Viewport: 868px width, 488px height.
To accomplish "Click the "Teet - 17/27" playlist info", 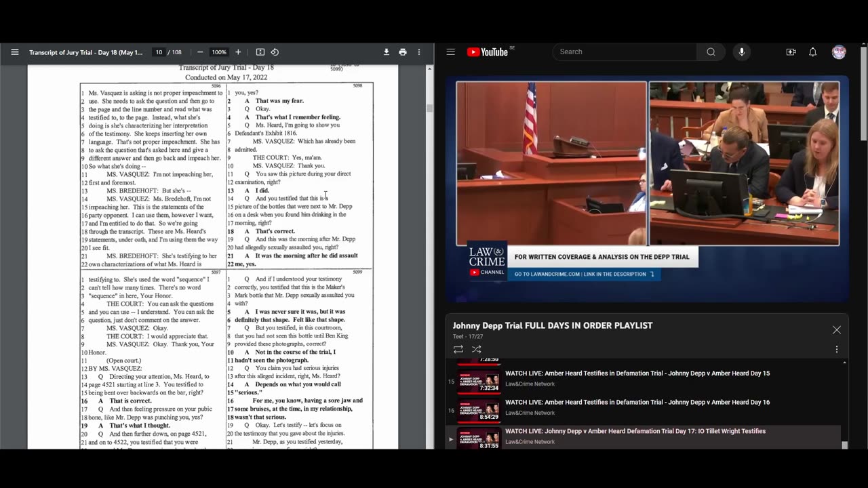I will [468, 337].
